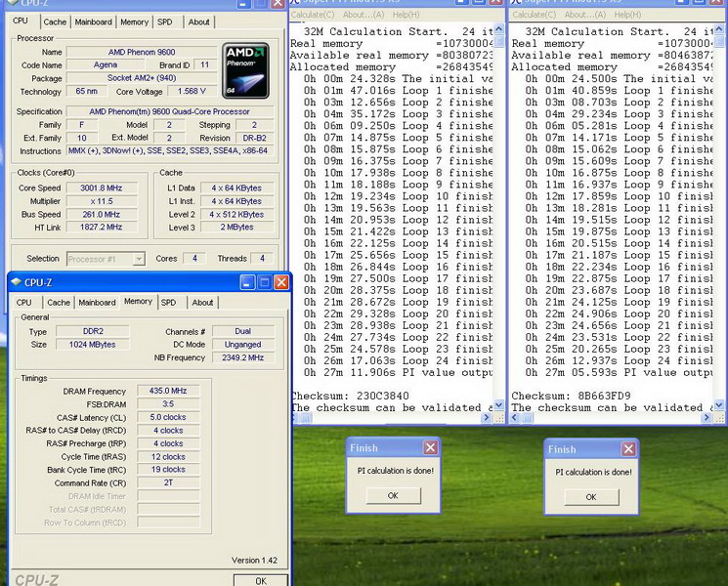Image resolution: width=728 pixels, height=586 pixels.
Task: Select CPU tab in upper CPU-Z window
Action: pyautogui.click(x=21, y=21)
